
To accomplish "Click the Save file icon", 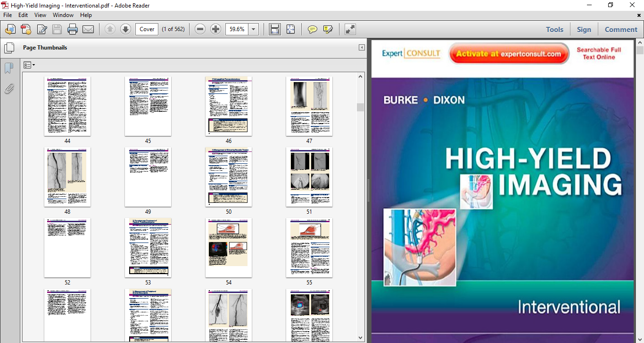I will tap(57, 29).
